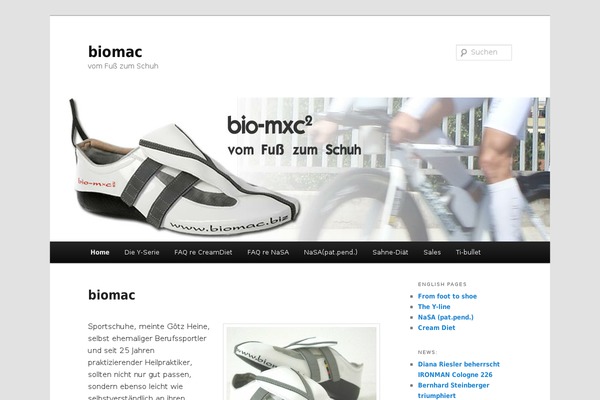The height and width of the screenshot is (400, 600).
Task: Select the Home menu item
Action: point(100,252)
